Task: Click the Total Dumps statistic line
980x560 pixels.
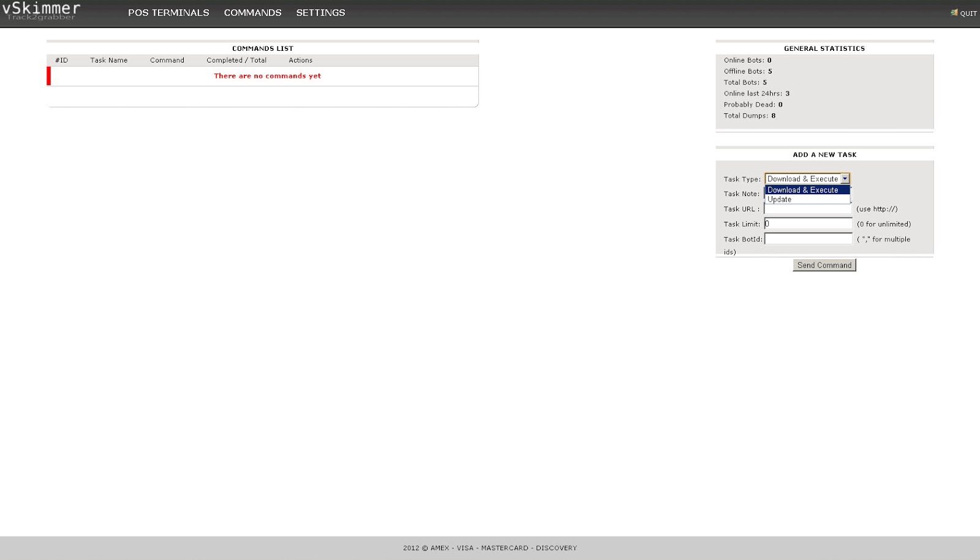Action: point(749,116)
